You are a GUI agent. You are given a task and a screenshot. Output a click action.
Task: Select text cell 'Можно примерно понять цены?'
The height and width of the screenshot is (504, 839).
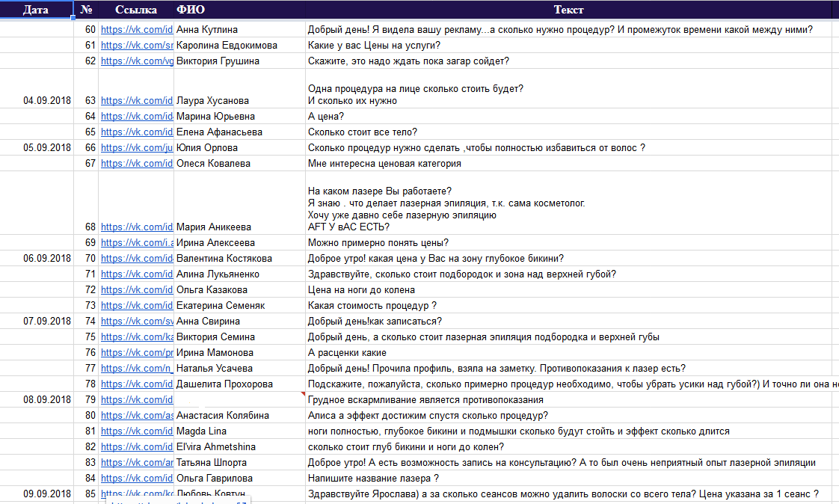[569, 242]
